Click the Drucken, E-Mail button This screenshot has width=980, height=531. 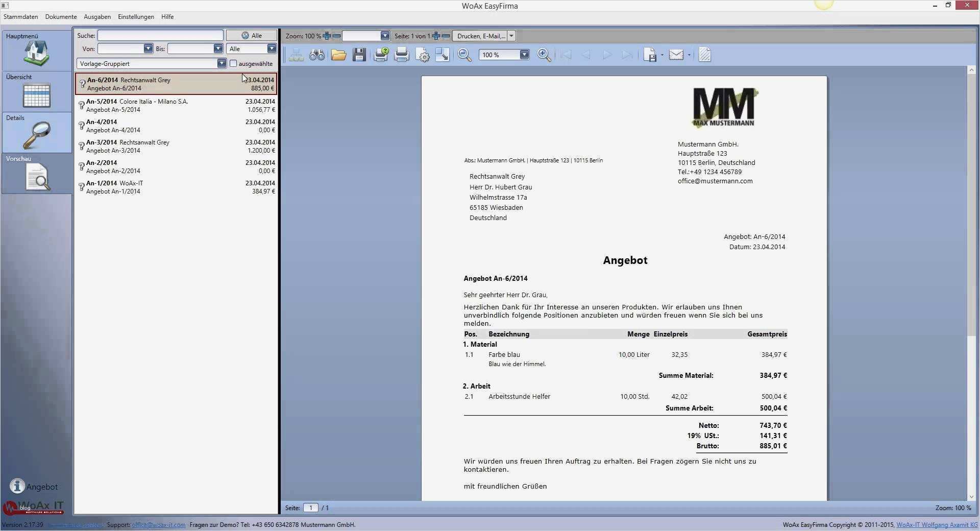[x=480, y=36]
